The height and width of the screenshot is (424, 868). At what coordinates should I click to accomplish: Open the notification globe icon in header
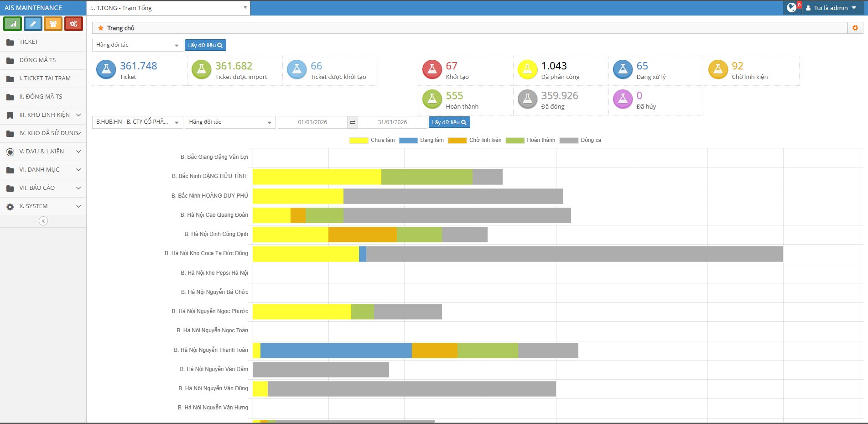792,8
